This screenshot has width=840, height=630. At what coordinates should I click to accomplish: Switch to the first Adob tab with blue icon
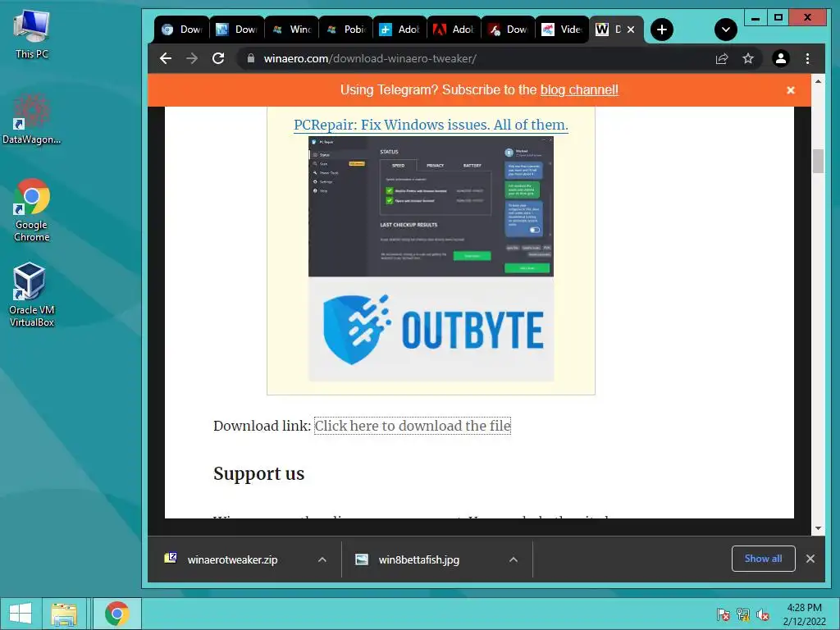click(399, 30)
